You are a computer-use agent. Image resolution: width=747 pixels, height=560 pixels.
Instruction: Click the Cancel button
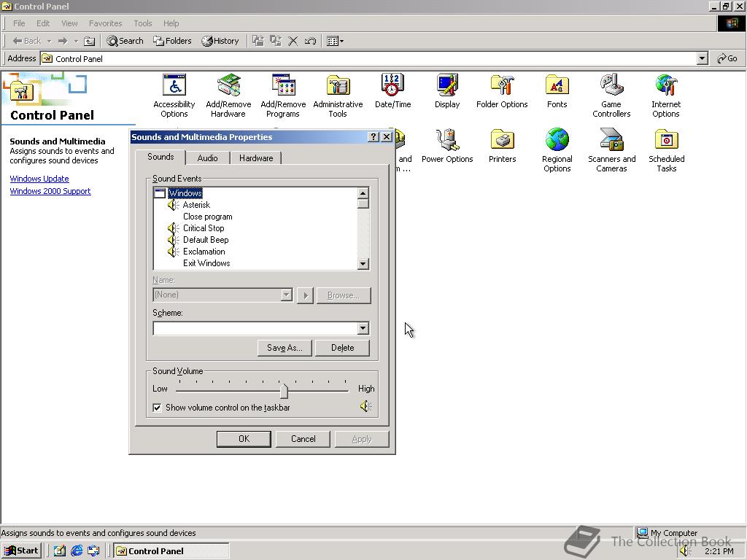303,439
